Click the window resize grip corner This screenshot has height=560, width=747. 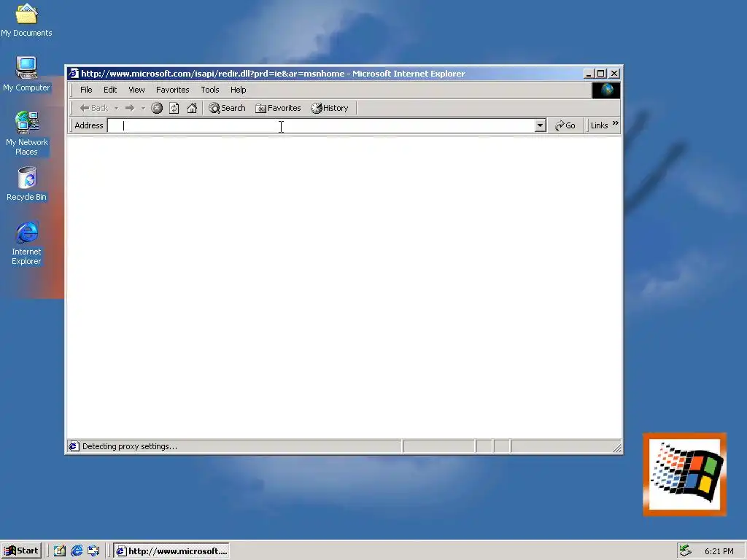pos(617,448)
